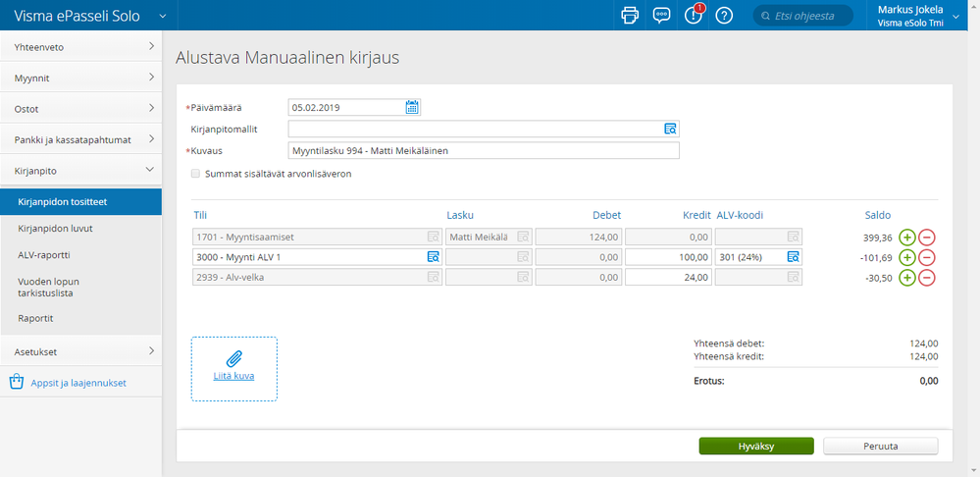The image size is (980, 477).
Task: Click into the Kuvaus description field
Action: pos(483,151)
